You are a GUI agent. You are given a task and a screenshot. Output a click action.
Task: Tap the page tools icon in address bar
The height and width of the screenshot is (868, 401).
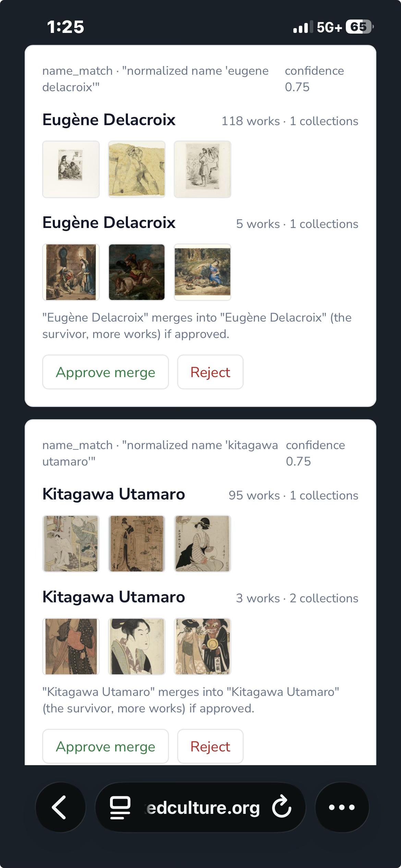tap(120, 807)
